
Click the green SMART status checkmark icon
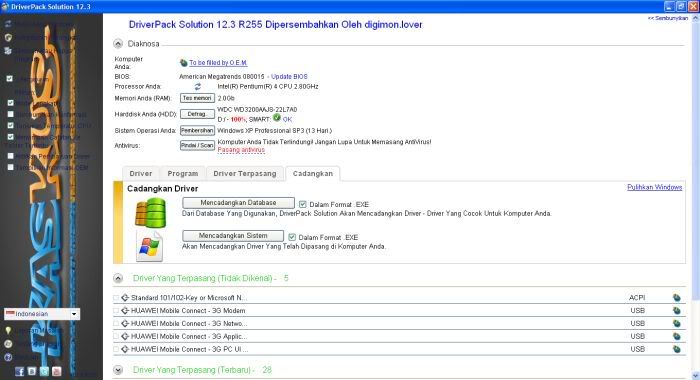pos(277,118)
